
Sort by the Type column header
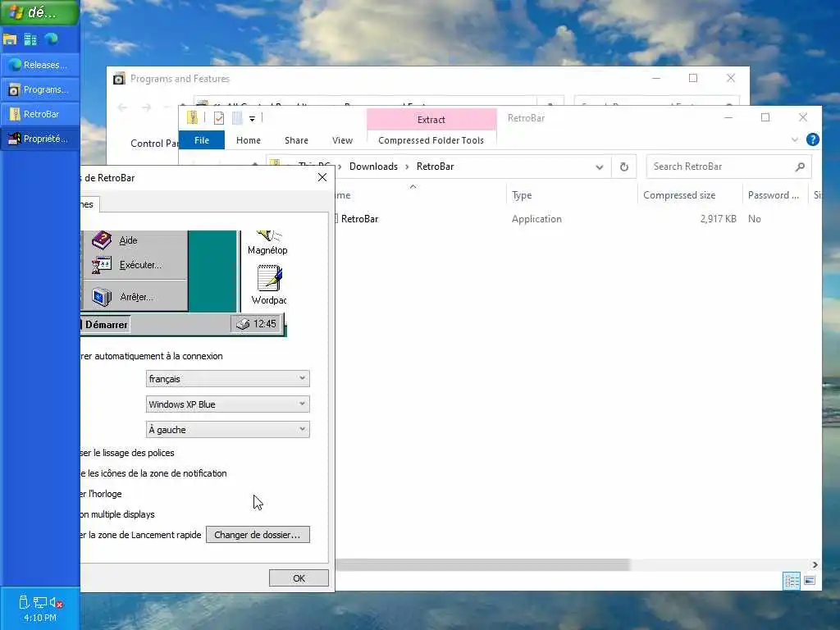tap(572, 195)
